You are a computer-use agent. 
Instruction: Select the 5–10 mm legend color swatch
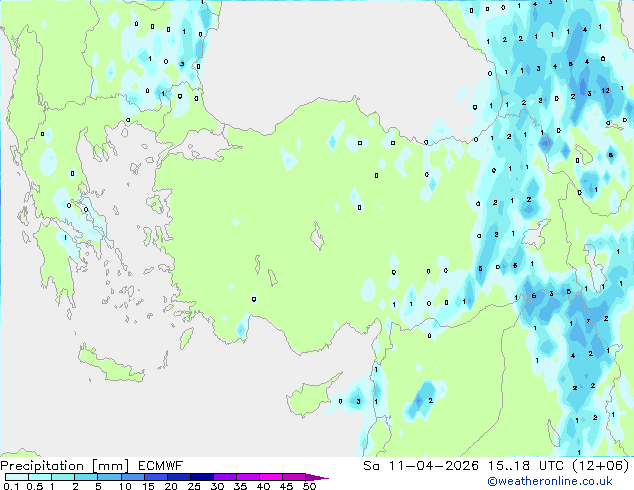pyautogui.click(x=109, y=477)
